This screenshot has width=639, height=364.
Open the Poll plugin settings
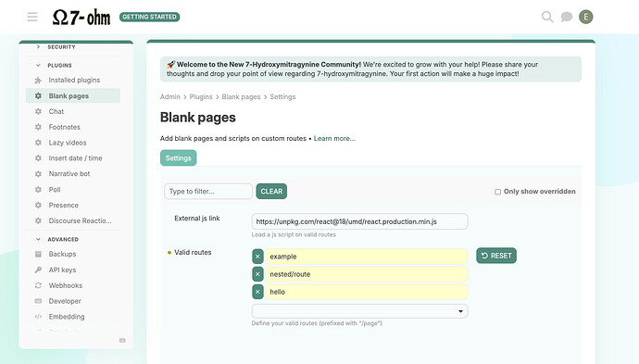click(55, 190)
